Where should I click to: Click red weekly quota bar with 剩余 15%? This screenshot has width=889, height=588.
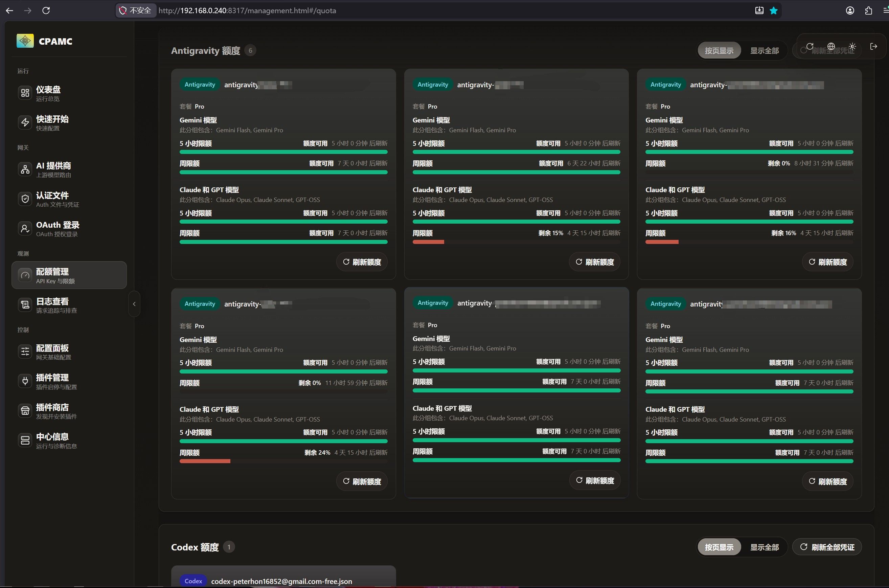[x=428, y=242]
